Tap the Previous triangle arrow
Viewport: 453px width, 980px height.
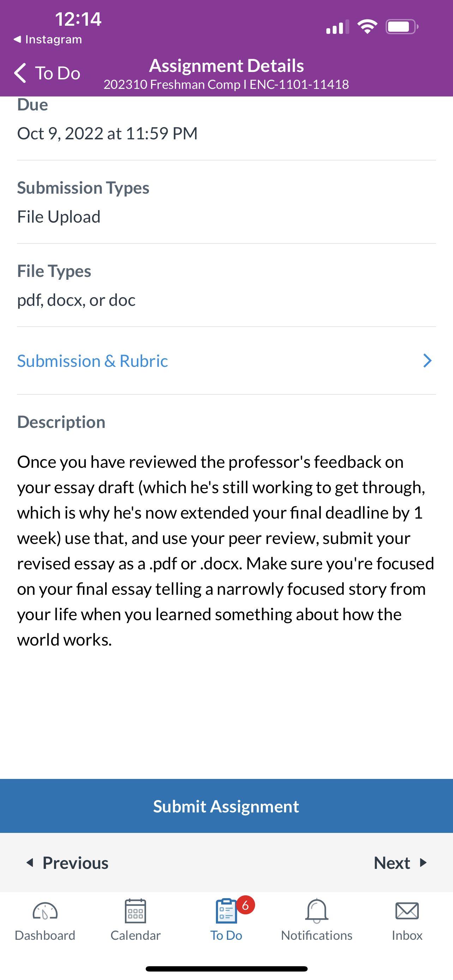pos(30,863)
